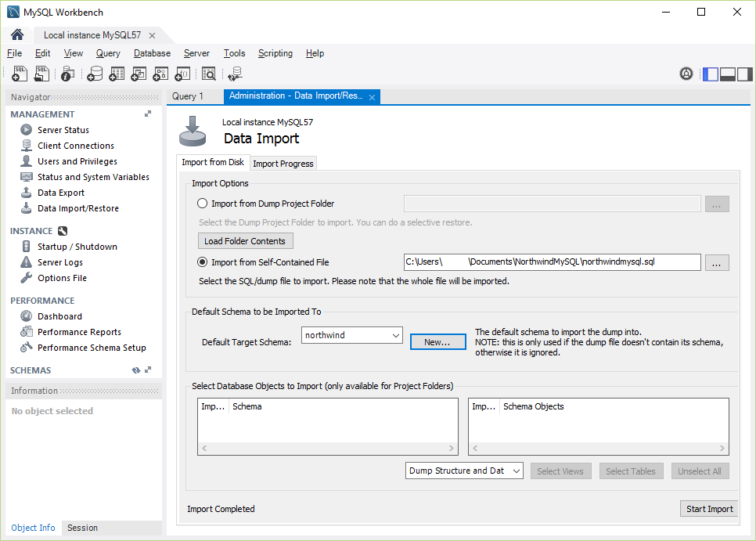Open Options File item
756x541 pixels.
(x=62, y=278)
